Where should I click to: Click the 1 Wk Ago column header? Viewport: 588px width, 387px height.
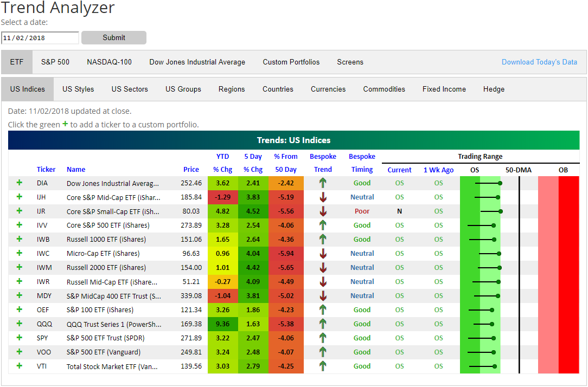[x=438, y=170]
